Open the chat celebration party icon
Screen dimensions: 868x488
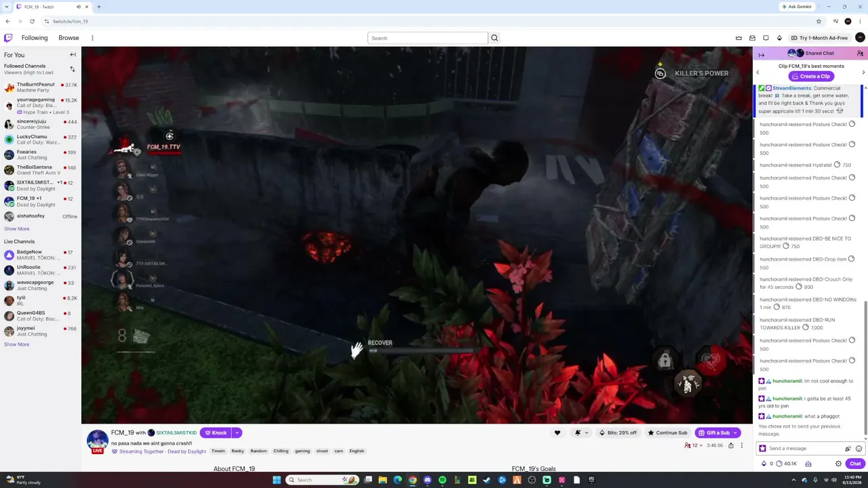(848, 449)
